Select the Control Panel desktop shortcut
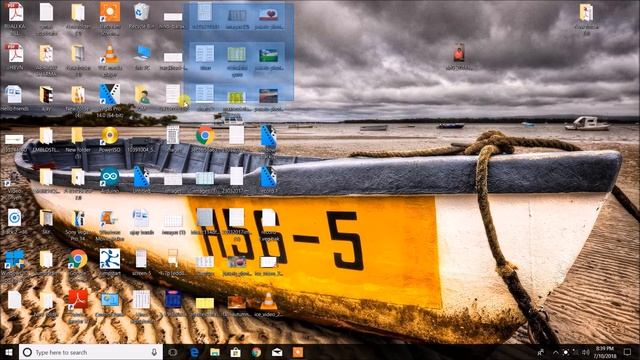Screen dimensions: 640x360 [109, 304]
